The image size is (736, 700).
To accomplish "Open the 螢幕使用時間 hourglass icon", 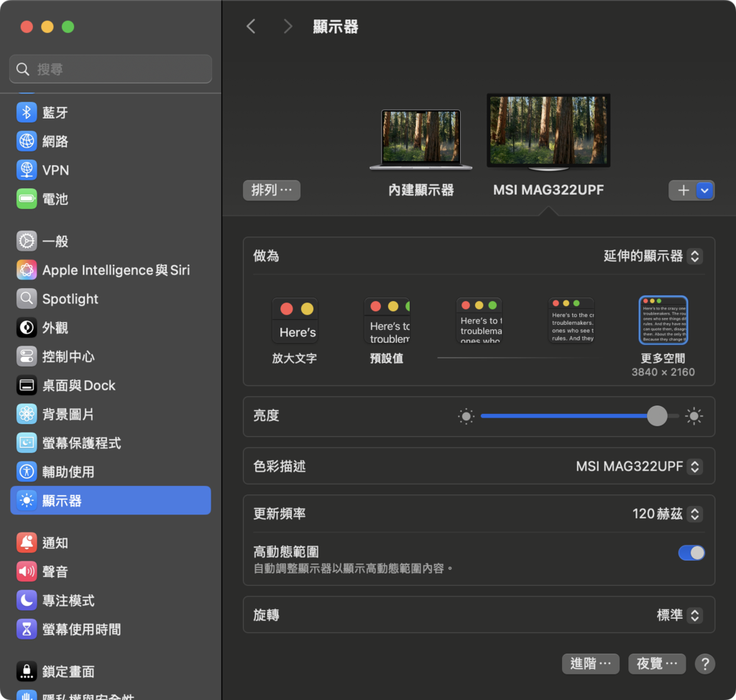I will [x=27, y=629].
